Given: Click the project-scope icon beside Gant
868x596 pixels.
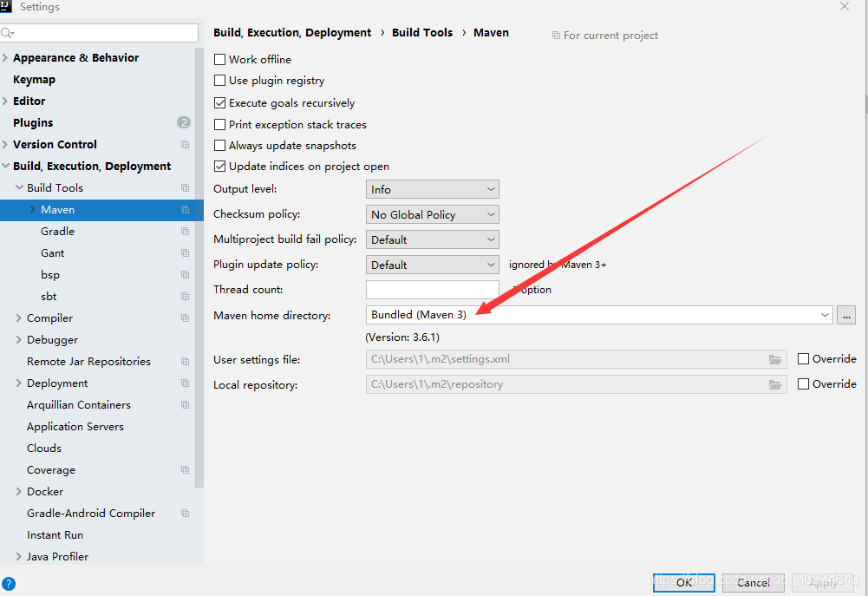Looking at the screenshot, I should pyautogui.click(x=185, y=253).
